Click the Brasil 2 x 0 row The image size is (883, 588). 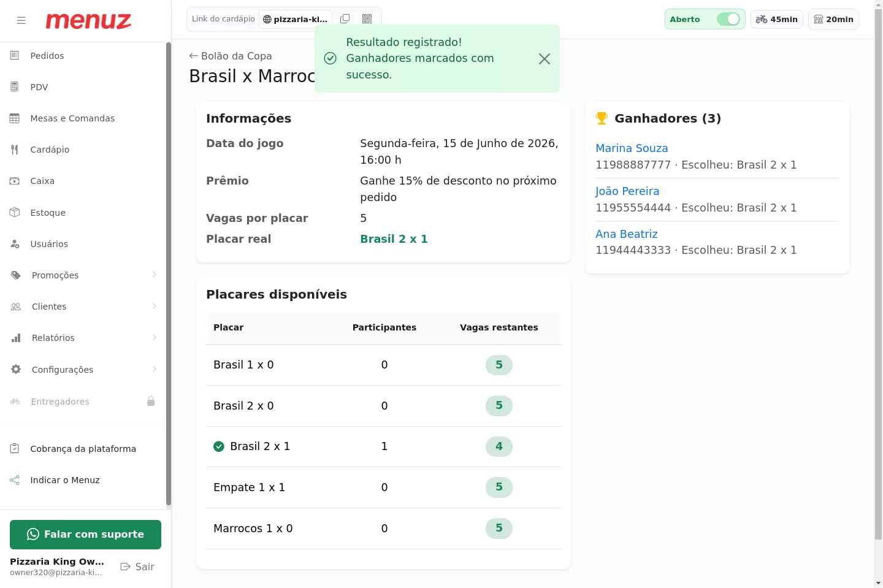(383, 406)
